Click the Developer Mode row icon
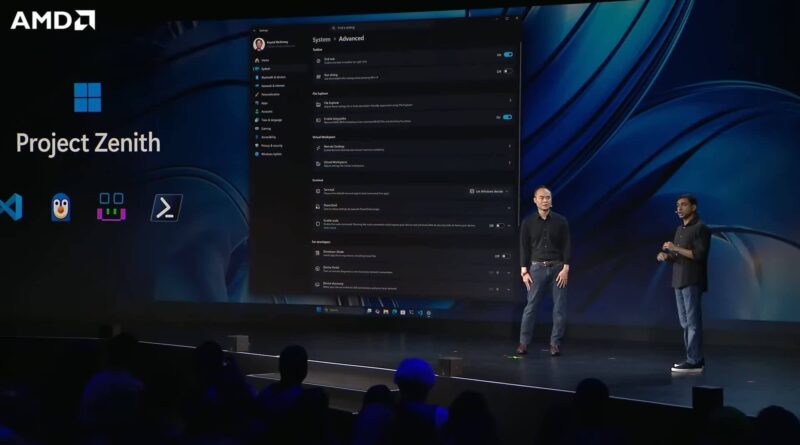 pyautogui.click(x=317, y=253)
